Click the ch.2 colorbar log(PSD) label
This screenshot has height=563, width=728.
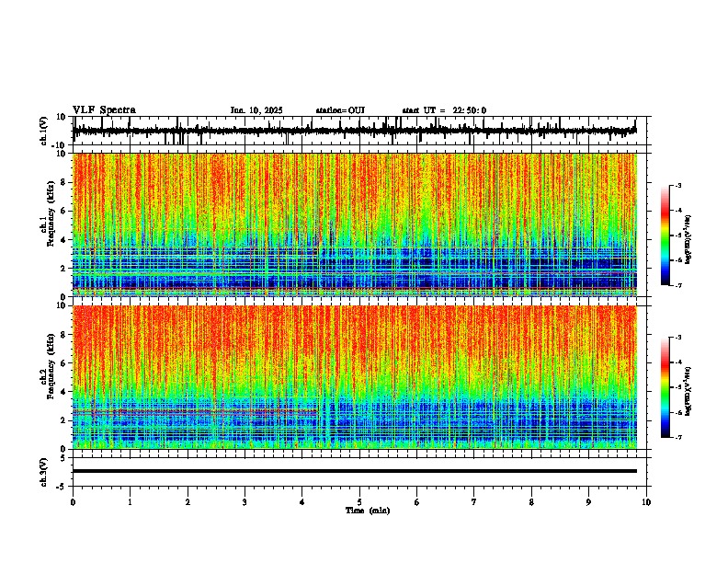[688, 391]
